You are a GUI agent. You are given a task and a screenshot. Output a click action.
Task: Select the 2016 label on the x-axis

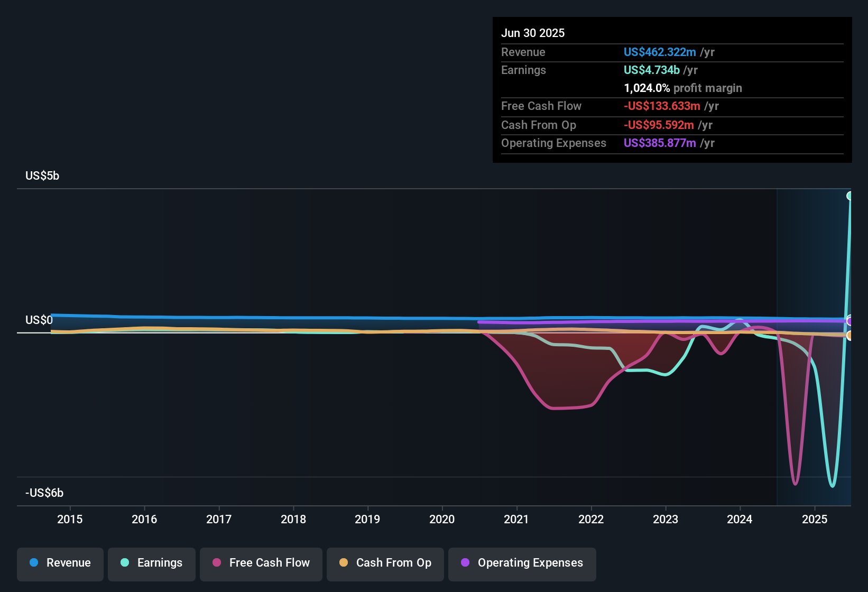[x=144, y=519]
